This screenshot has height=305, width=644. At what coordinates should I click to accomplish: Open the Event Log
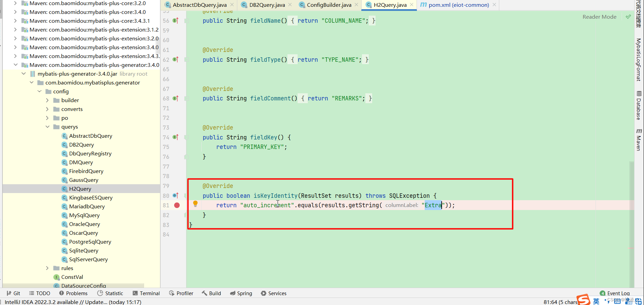(615, 293)
